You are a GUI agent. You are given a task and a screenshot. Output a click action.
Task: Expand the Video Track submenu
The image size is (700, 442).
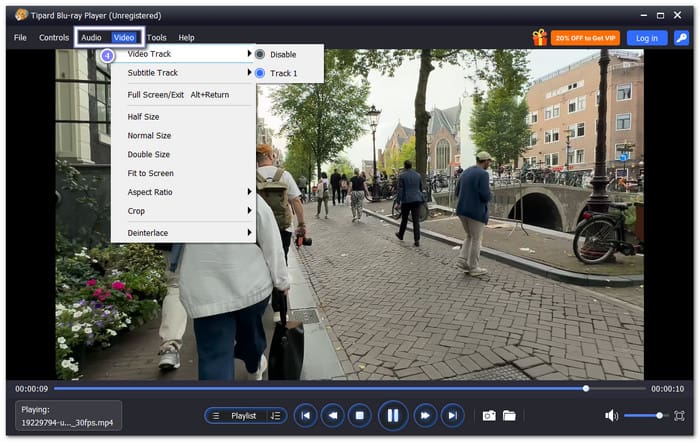click(x=183, y=54)
